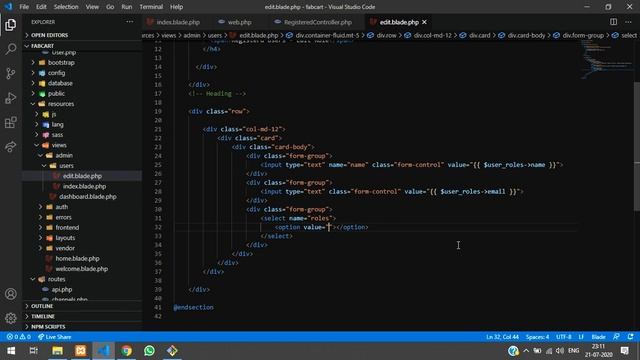640x360 pixels.
Task: Open the Extensions view
Action: tap(11, 122)
